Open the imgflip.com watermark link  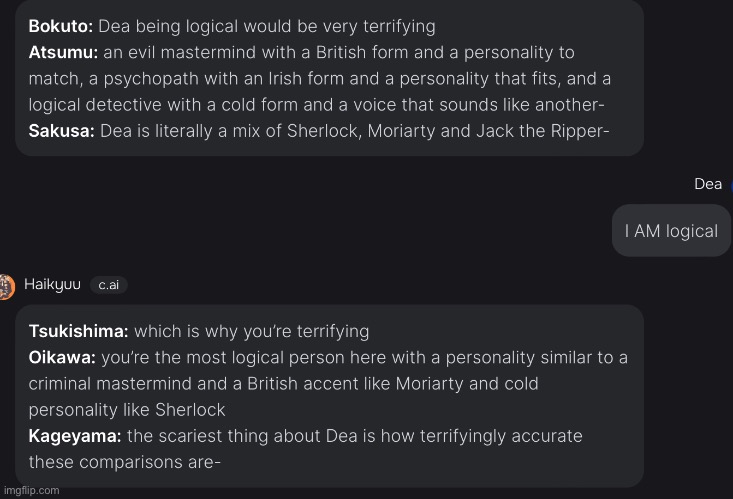pos(31,491)
